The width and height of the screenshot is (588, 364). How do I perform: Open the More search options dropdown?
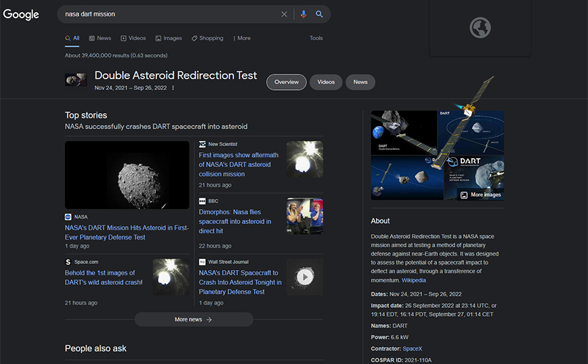(x=241, y=39)
